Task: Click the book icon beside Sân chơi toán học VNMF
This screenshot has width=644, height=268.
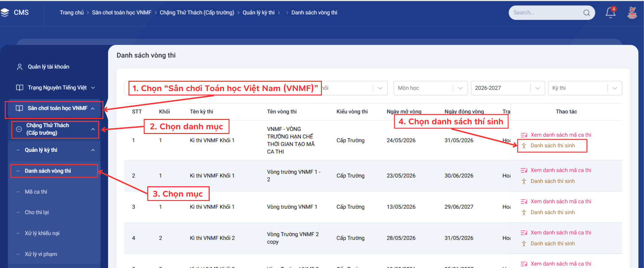Action: coord(19,108)
